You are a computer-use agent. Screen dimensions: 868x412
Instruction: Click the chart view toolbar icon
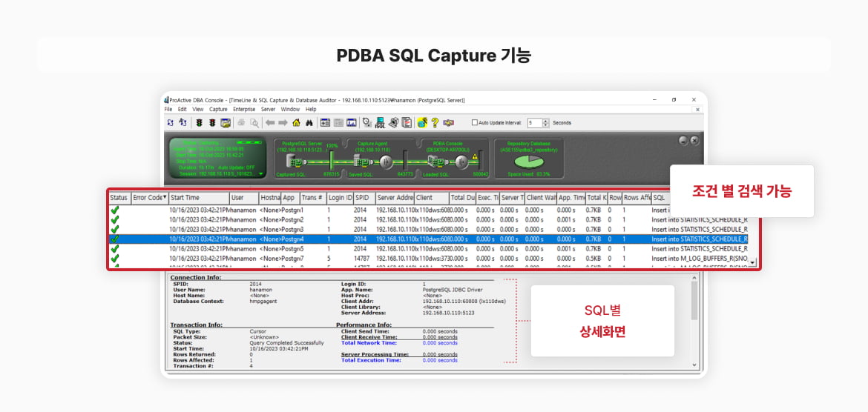(352, 123)
